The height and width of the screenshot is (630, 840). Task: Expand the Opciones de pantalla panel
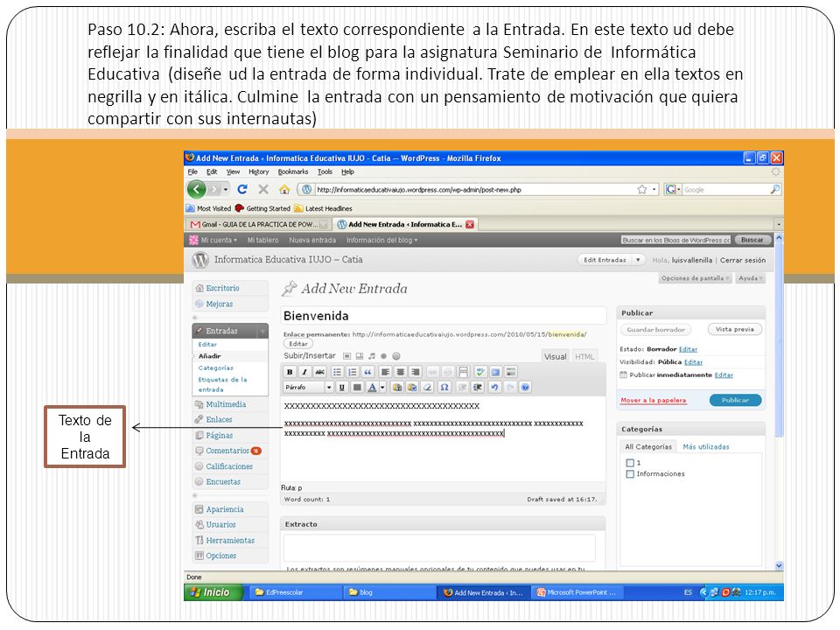click(x=695, y=278)
